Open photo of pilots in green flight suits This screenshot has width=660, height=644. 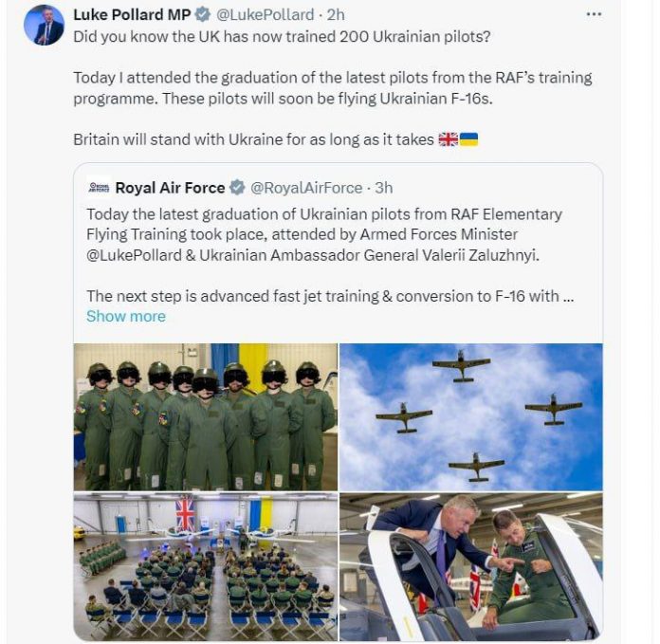(x=206, y=416)
